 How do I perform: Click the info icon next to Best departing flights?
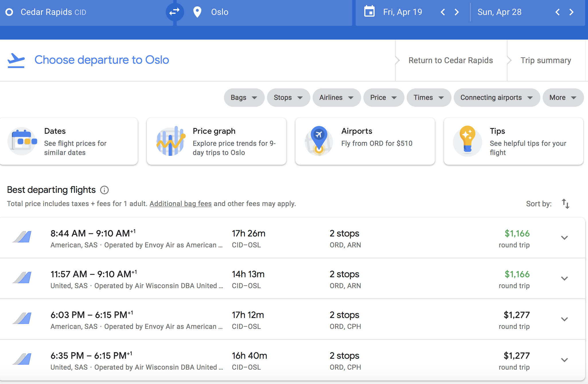click(x=104, y=190)
